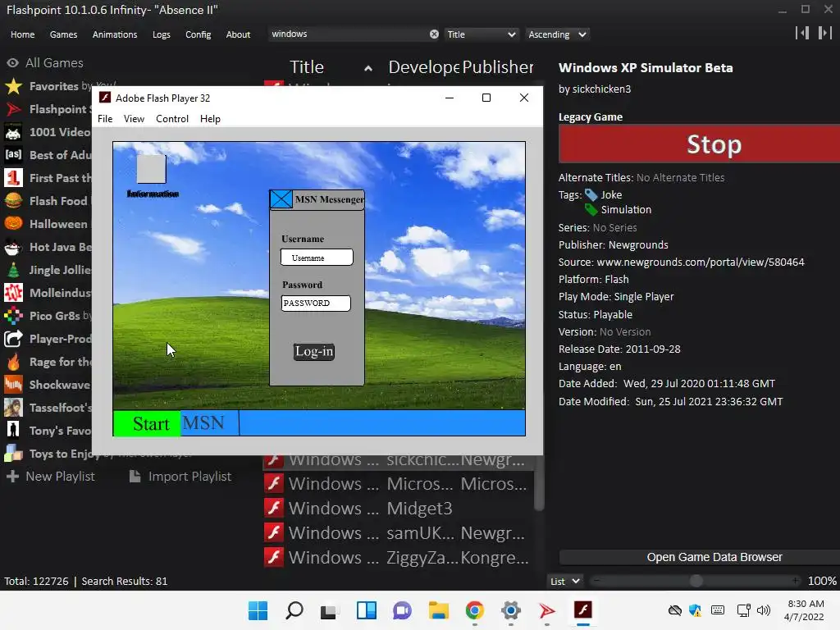Open the Halloween pumpkin playlist icon
Screen dimensions: 840x630
[x=13, y=224]
